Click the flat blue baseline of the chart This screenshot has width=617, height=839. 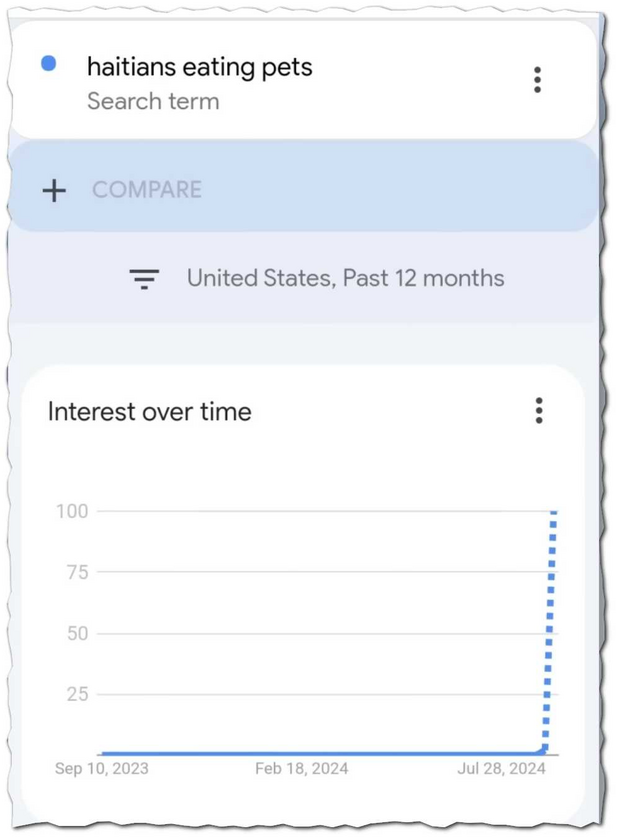coord(321,753)
